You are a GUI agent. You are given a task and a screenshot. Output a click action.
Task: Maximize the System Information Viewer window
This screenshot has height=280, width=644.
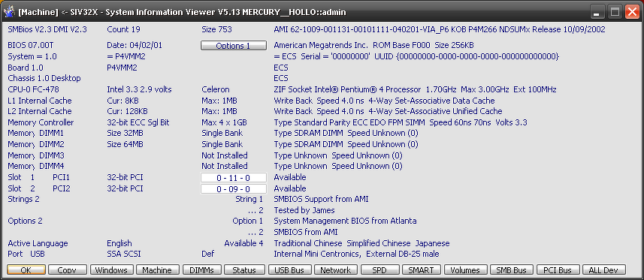615,12
